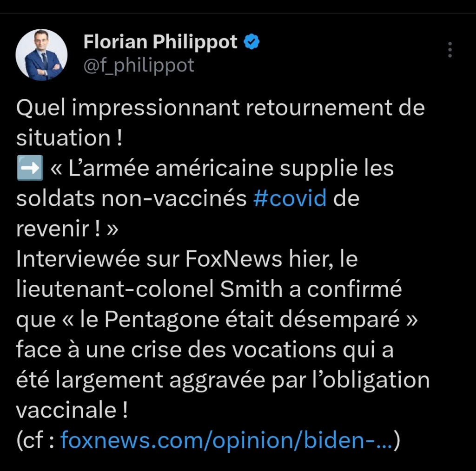The width and height of the screenshot is (476, 471).
Task: Open the tweet's three-dot more options menu
Action: pyautogui.click(x=450, y=50)
